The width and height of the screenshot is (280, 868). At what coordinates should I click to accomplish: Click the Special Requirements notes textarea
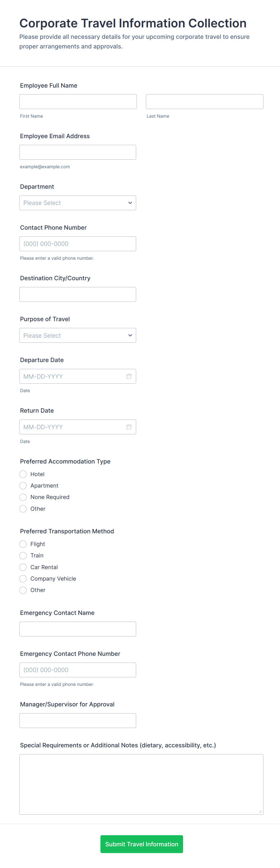141,784
